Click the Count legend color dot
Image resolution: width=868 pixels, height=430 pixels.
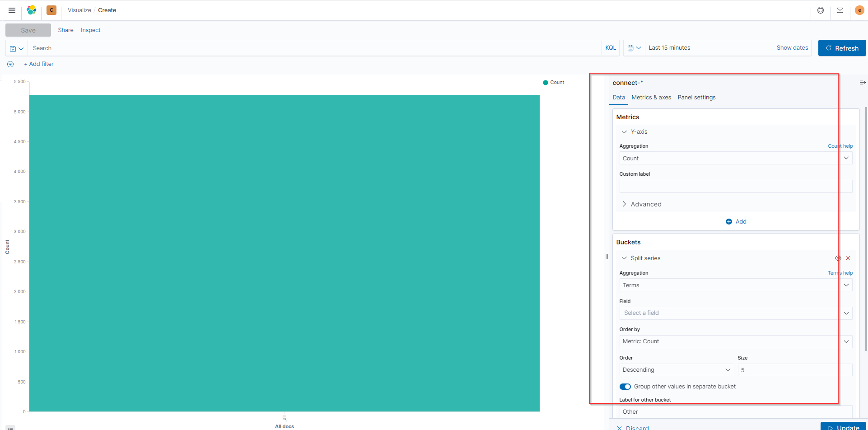coord(546,83)
